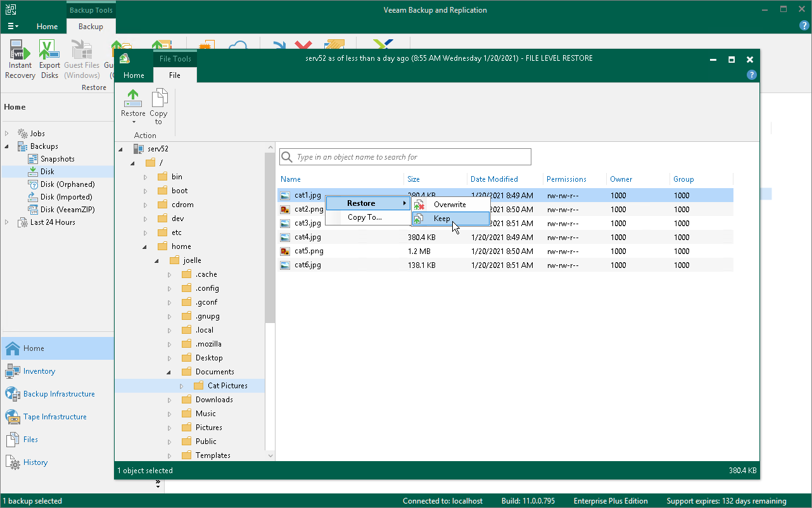Expand the Cat Pictures folder node
This screenshot has width=812, height=508.
[x=181, y=386]
